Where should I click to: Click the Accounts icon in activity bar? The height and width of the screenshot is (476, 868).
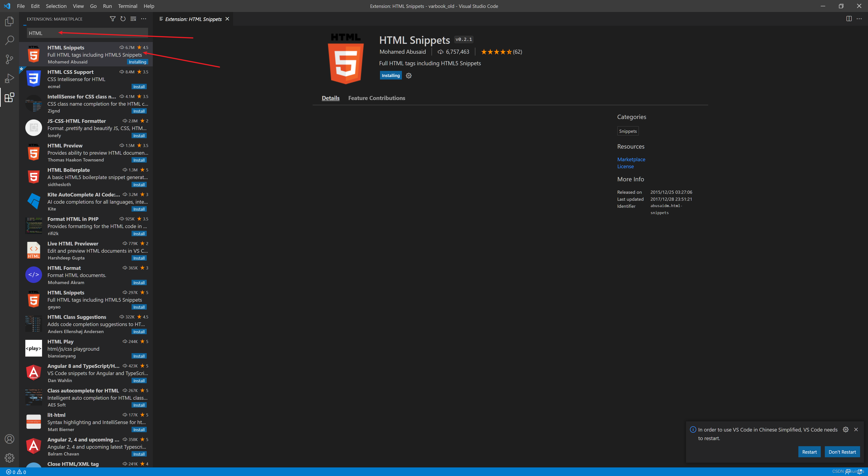9,439
